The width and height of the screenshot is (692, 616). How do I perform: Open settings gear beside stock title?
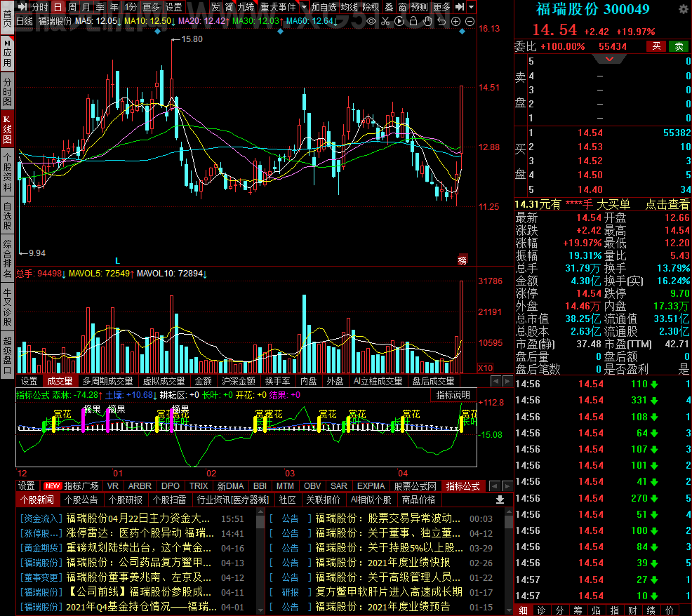[683, 9]
